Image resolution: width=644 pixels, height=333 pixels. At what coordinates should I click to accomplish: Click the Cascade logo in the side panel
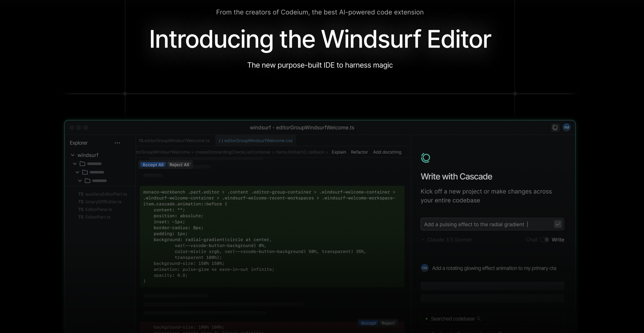[425, 158]
